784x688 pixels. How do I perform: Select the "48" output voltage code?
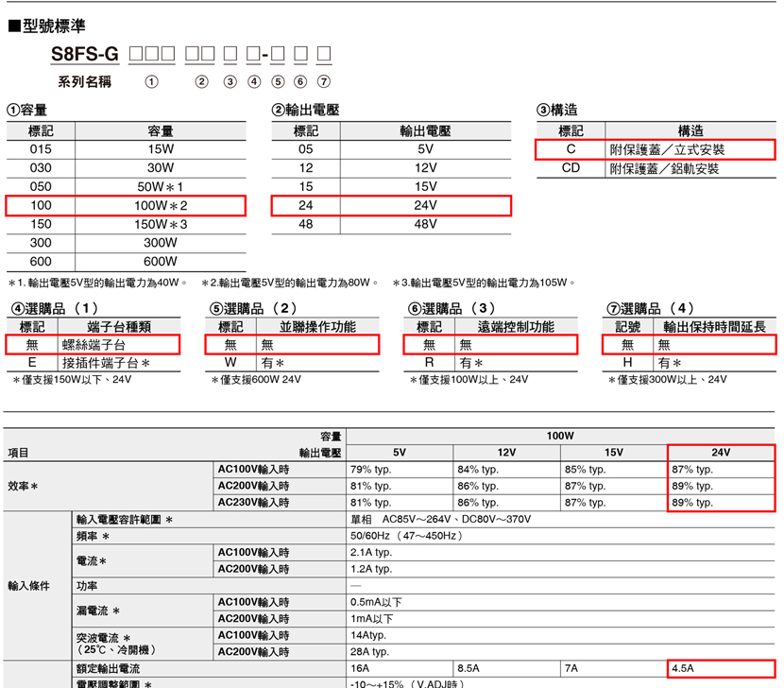pyautogui.click(x=305, y=224)
